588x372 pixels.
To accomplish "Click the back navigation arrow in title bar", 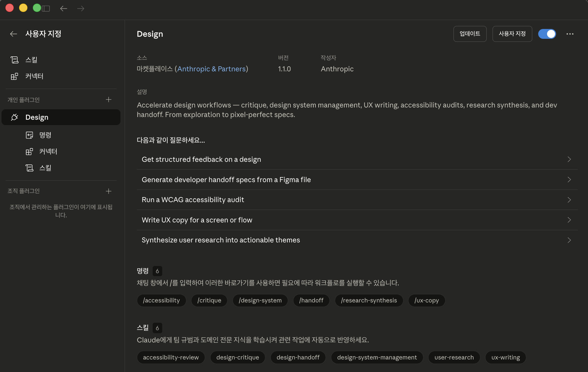I will pos(64,8).
